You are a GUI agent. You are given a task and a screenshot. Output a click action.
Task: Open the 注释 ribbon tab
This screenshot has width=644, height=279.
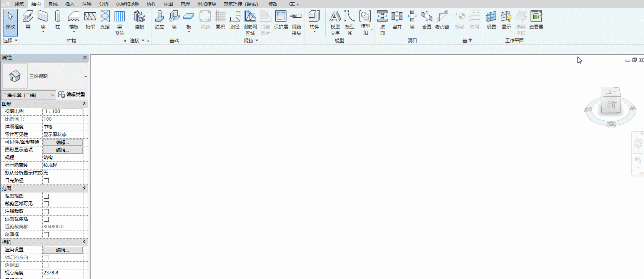[x=87, y=4]
